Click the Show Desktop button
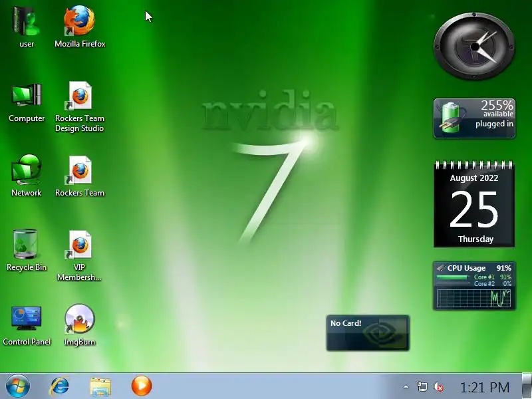 (x=527, y=386)
